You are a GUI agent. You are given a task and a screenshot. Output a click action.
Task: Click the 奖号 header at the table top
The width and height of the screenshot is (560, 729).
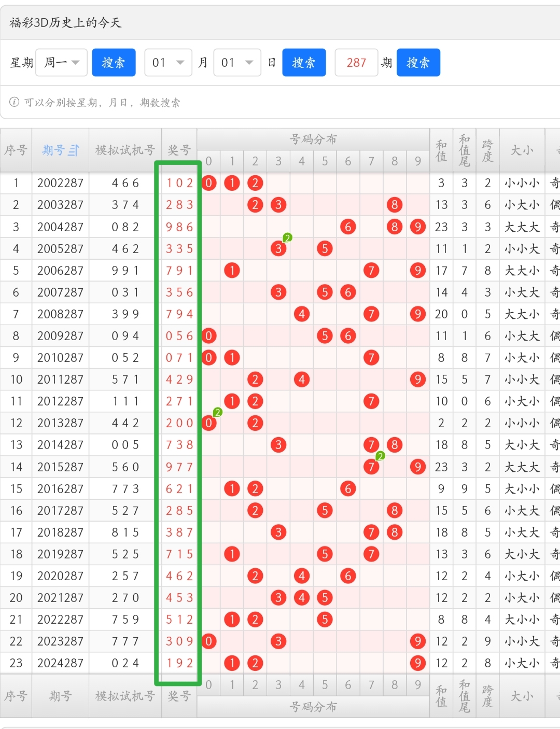coord(179,150)
